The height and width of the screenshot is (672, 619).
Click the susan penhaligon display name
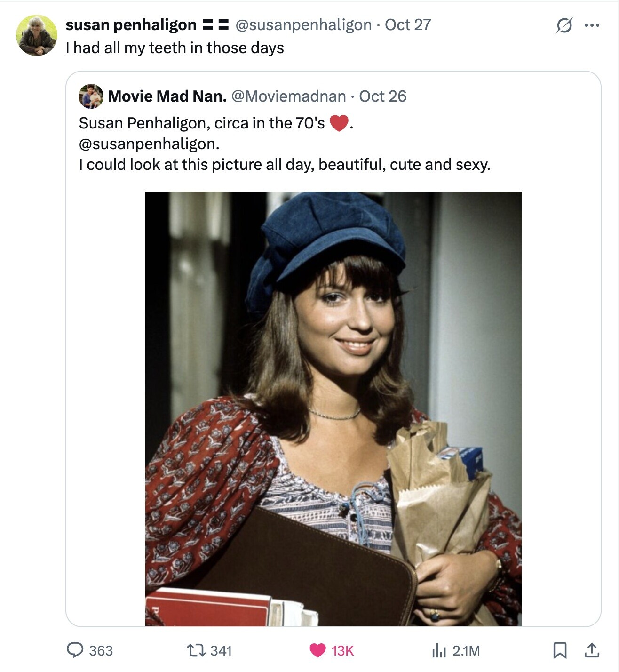tap(131, 25)
